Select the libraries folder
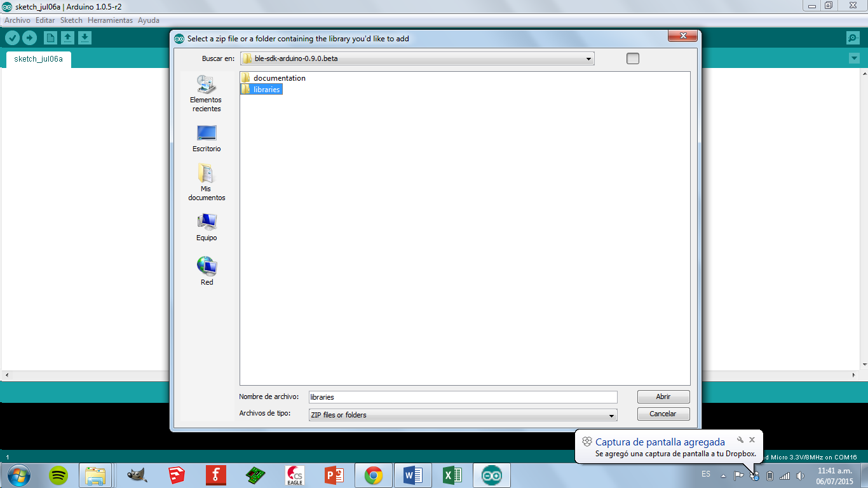The width and height of the screenshot is (868, 488). point(261,90)
